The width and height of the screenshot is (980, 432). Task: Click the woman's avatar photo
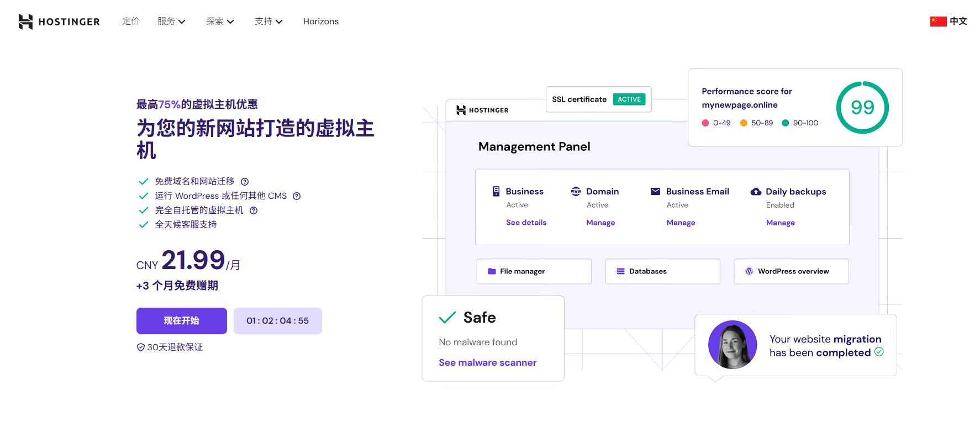click(x=732, y=345)
